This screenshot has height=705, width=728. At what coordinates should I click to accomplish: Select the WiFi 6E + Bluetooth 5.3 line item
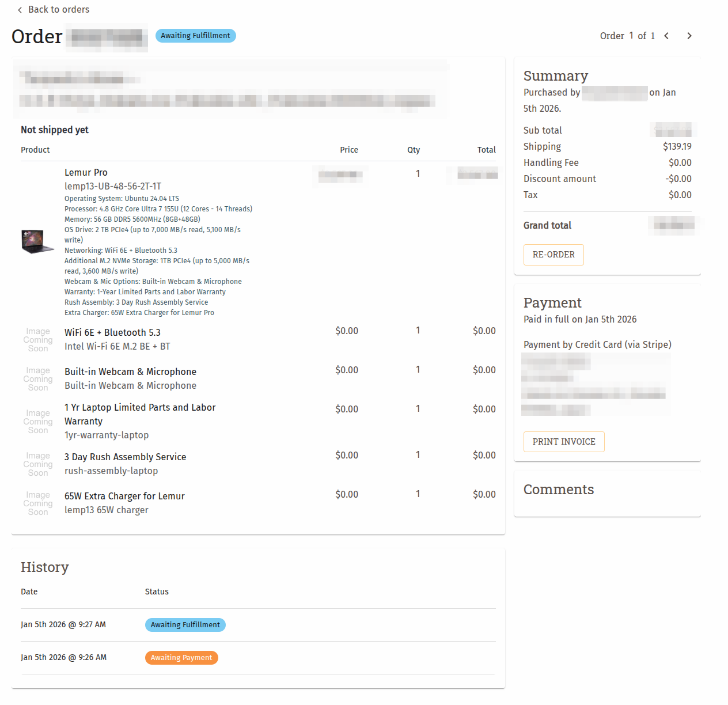[x=112, y=332]
